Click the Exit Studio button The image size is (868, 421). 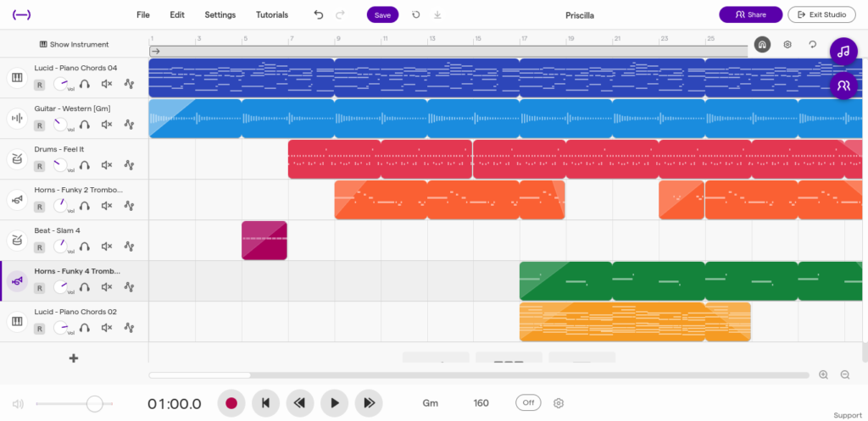[821, 14]
